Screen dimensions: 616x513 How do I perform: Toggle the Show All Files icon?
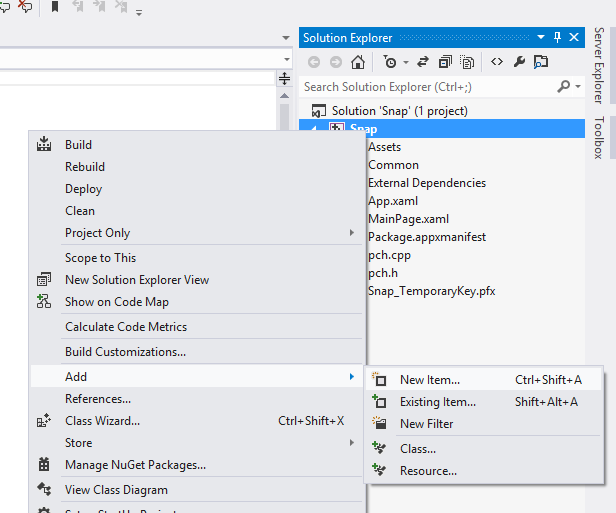(467, 62)
